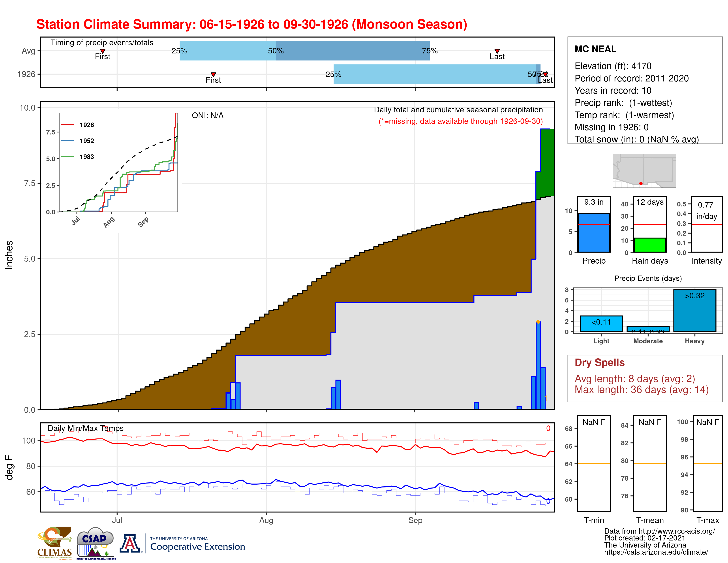Click the CSAP cloud logo
The width and height of the screenshot is (728, 563).
(96, 543)
